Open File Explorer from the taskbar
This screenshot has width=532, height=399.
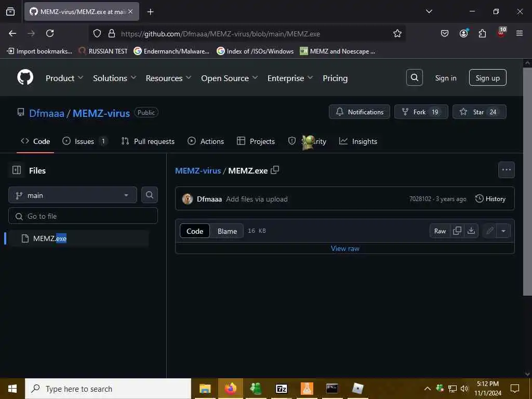point(205,389)
